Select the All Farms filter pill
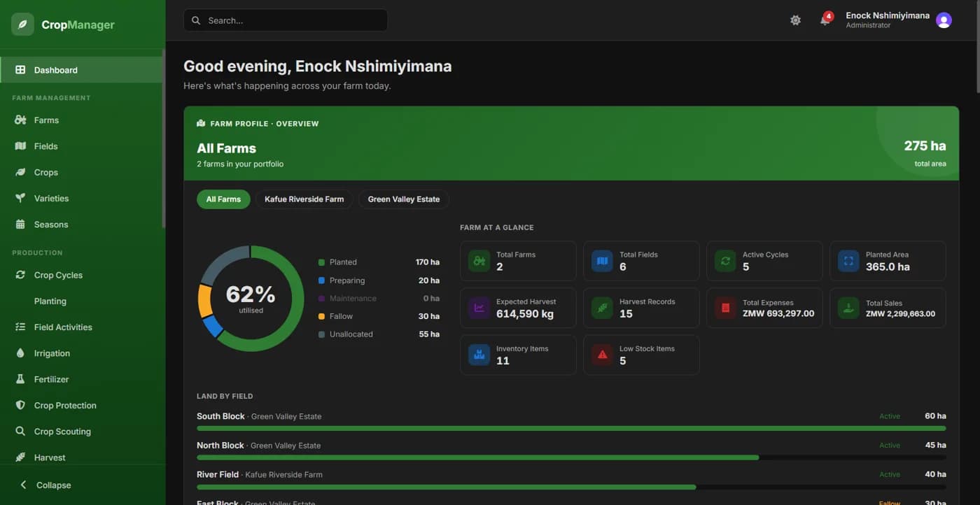980x505 pixels. (x=223, y=199)
